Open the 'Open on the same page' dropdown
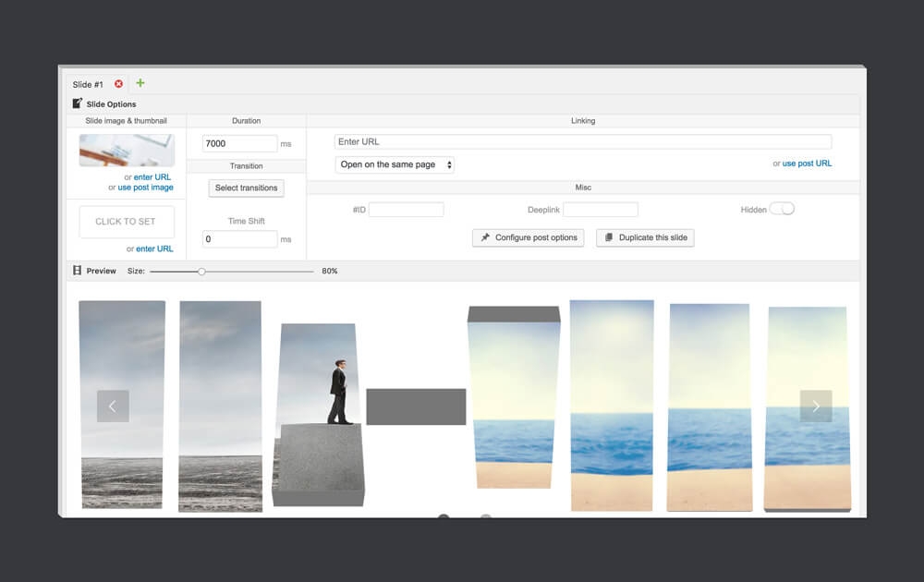 point(395,164)
